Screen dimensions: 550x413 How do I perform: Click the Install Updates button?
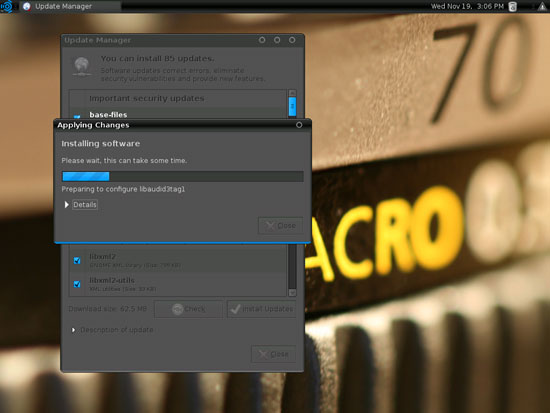261,309
